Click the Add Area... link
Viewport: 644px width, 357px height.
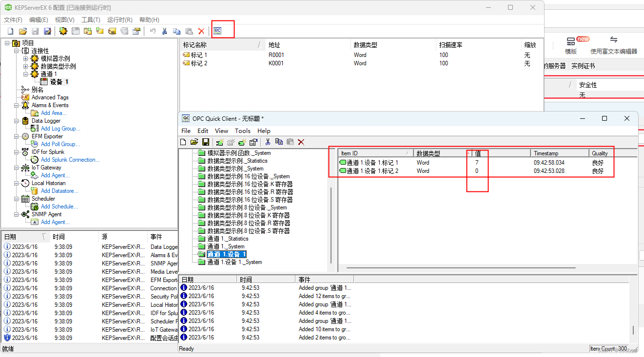click(54, 113)
